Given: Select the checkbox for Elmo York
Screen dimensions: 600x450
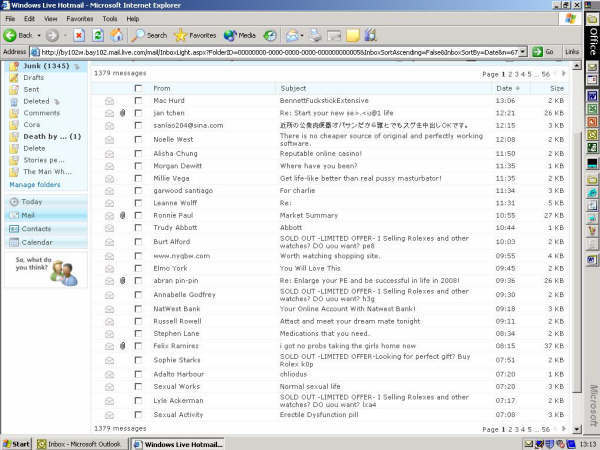Looking at the screenshot, I should click(139, 268).
